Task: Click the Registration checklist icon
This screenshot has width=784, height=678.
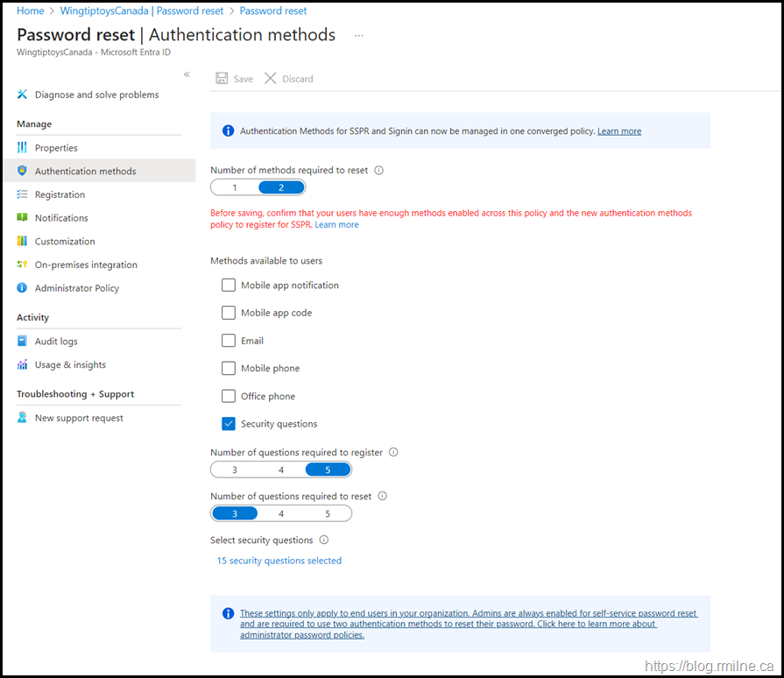Action: 23,194
